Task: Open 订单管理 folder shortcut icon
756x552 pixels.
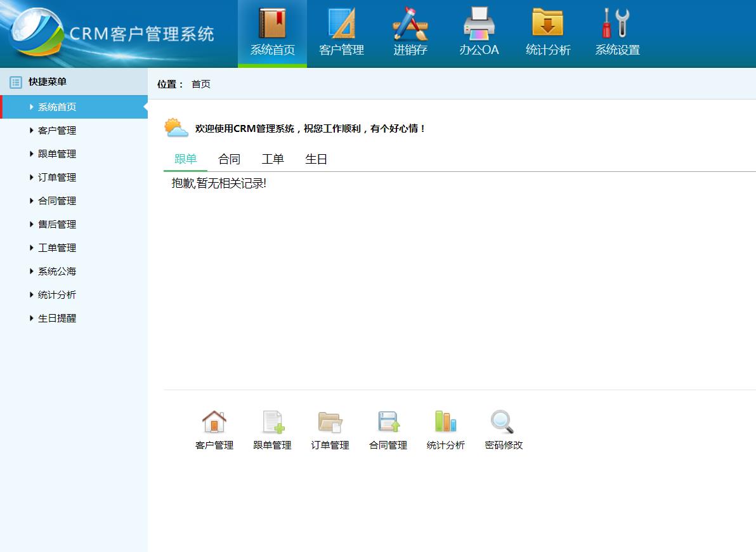Action: (x=330, y=422)
